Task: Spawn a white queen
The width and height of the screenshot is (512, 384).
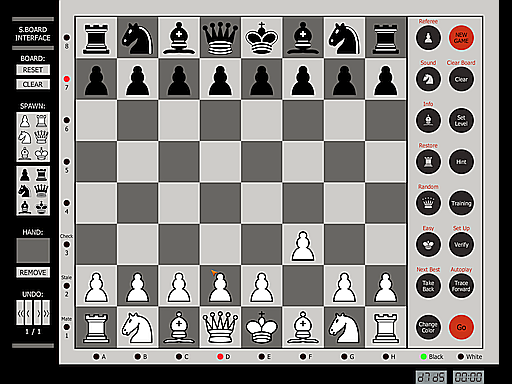Action: tap(41, 137)
